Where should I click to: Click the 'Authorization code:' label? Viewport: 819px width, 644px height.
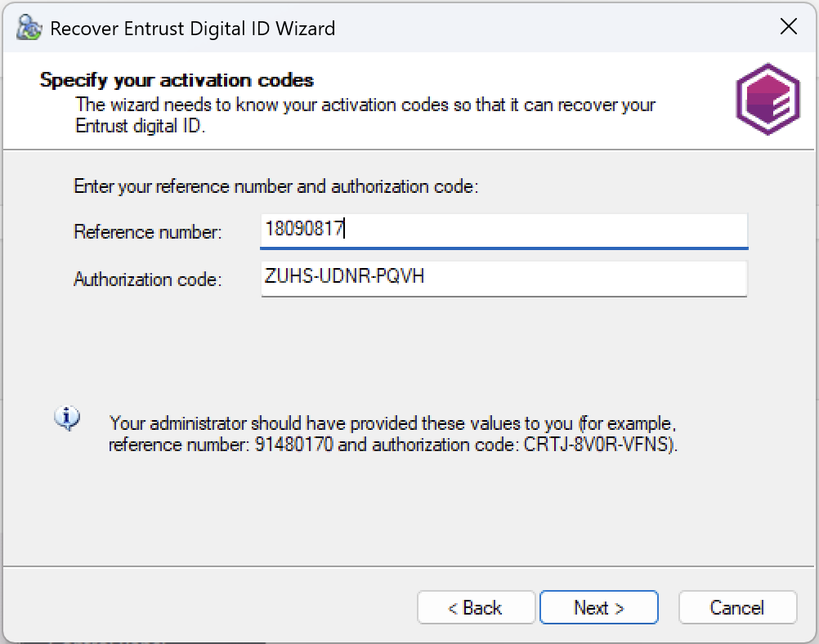tap(147, 280)
